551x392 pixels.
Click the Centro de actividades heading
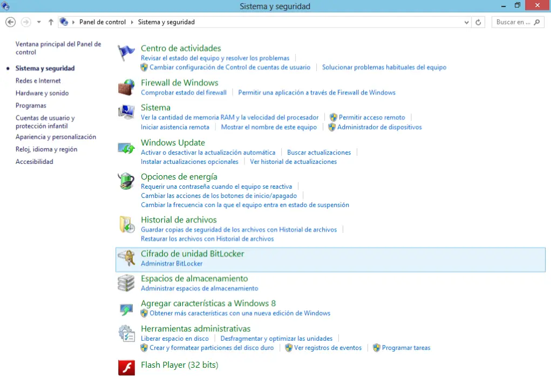[181, 48]
